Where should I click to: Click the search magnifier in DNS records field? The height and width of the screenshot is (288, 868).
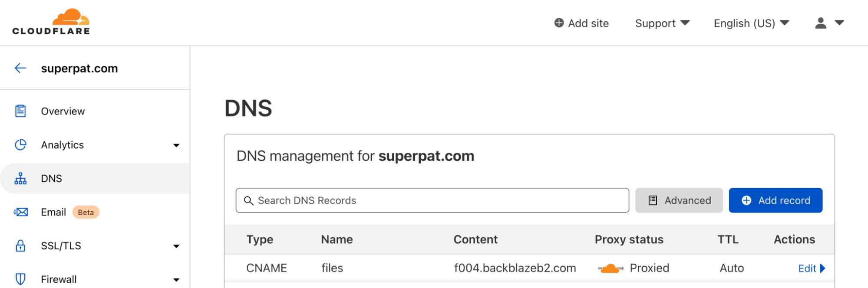[x=249, y=200]
